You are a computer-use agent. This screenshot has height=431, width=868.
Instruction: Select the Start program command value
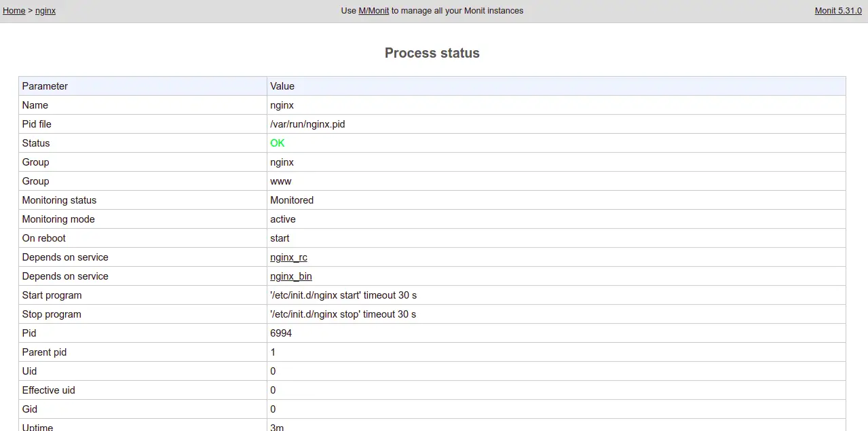coord(343,295)
